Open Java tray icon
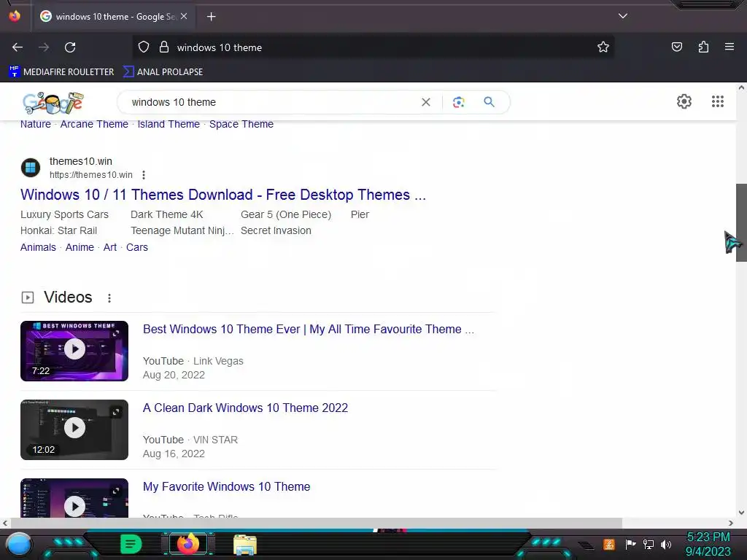The width and height of the screenshot is (747, 560). [x=608, y=544]
